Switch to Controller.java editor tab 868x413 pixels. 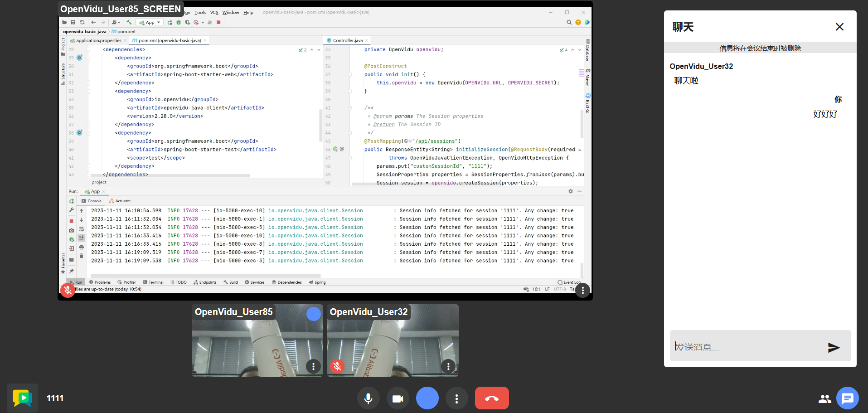[347, 40]
